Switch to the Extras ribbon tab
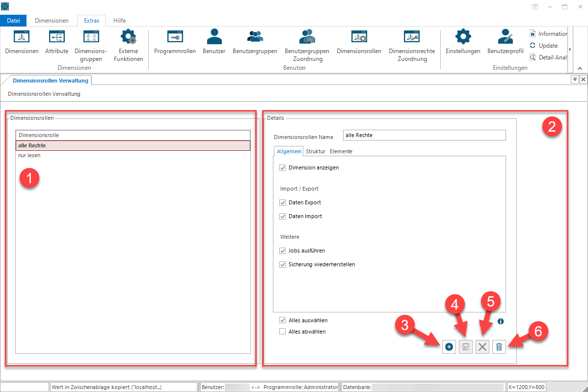Image resolution: width=588 pixels, height=392 pixels. pos(91,21)
